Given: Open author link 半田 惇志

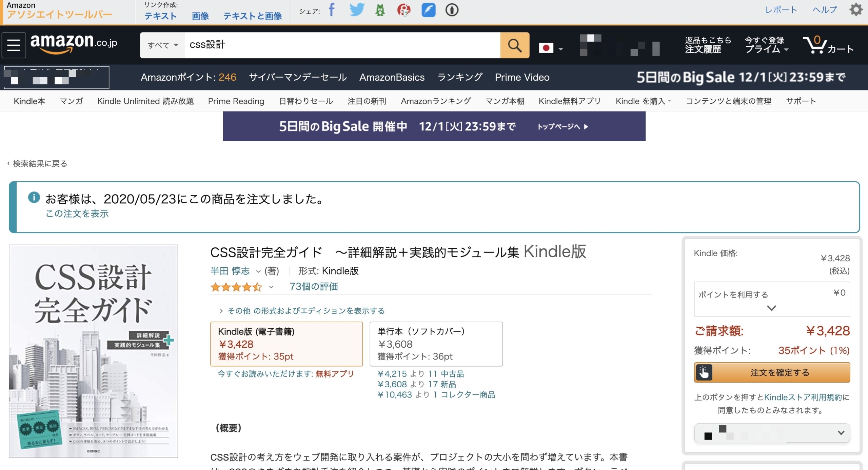Looking at the screenshot, I should (230, 271).
